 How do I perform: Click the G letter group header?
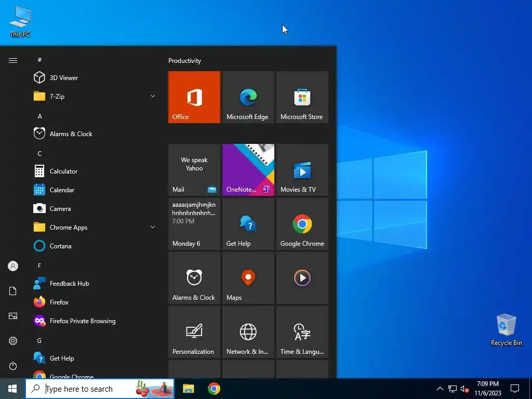tap(39, 341)
